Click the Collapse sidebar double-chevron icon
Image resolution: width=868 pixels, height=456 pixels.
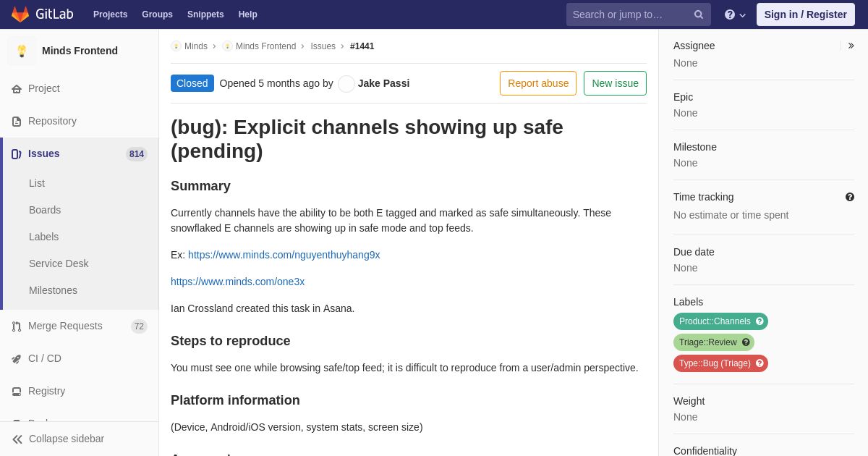[x=17, y=439]
